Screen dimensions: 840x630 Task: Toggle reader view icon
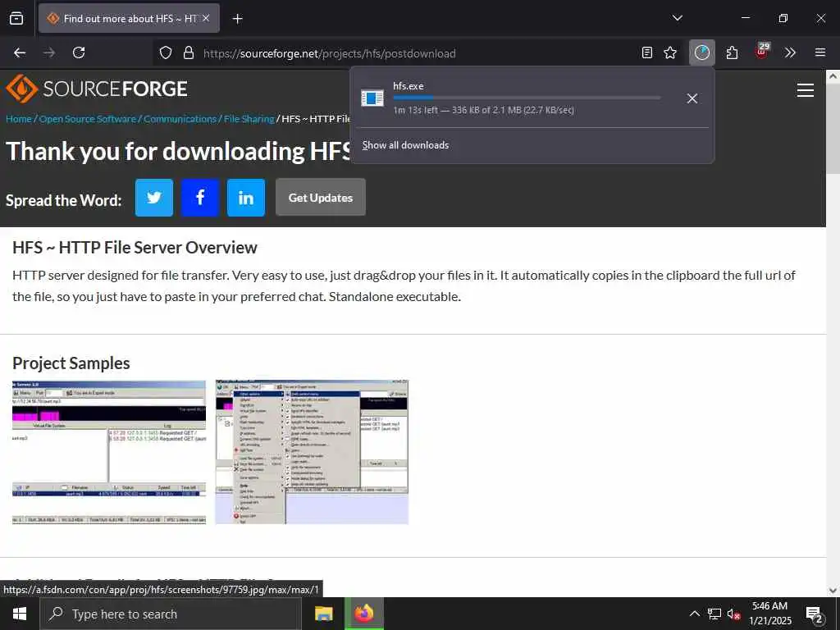coord(647,52)
